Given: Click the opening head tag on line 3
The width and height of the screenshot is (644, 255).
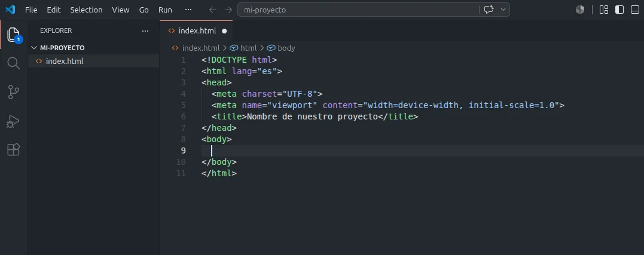Looking at the screenshot, I should pyautogui.click(x=216, y=82).
